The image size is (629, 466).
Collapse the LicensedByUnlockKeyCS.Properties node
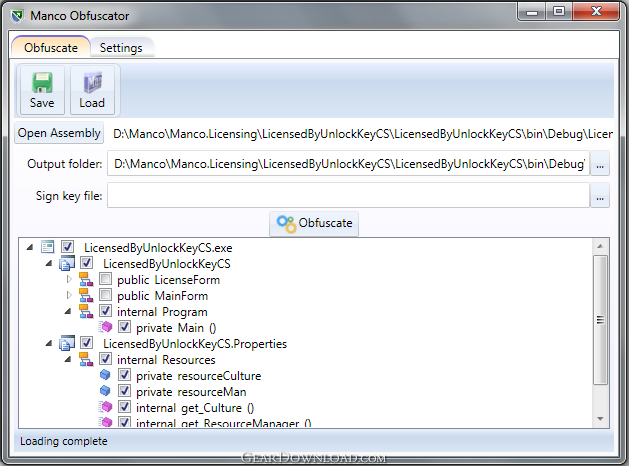tap(49, 344)
